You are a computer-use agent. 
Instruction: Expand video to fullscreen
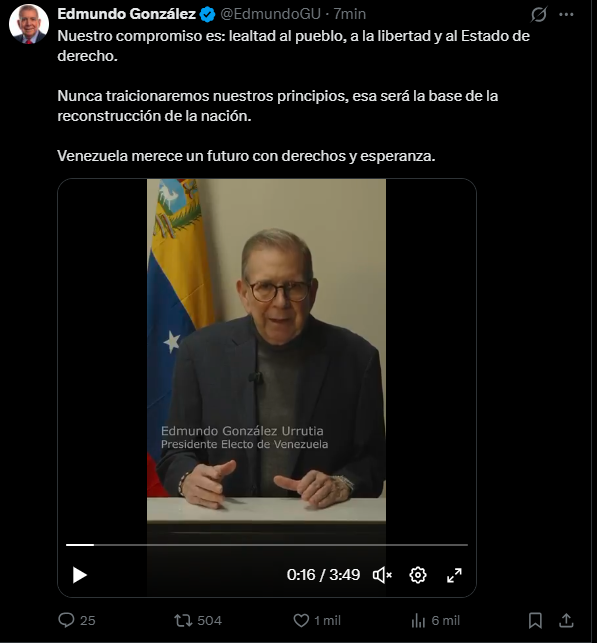coord(454,575)
